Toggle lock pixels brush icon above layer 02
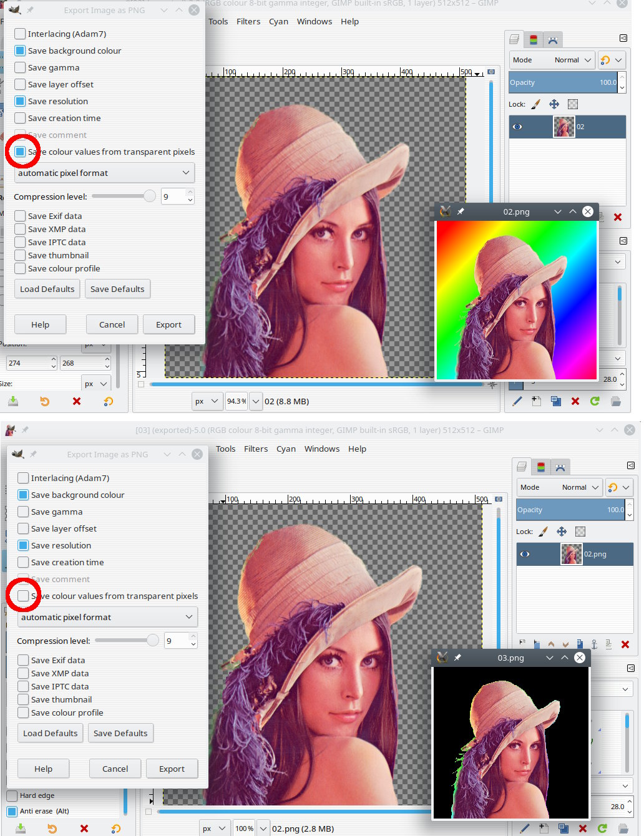Image resolution: width=644 pixels, height=836 pixels. pyautogui.click(x=535, y=104)
